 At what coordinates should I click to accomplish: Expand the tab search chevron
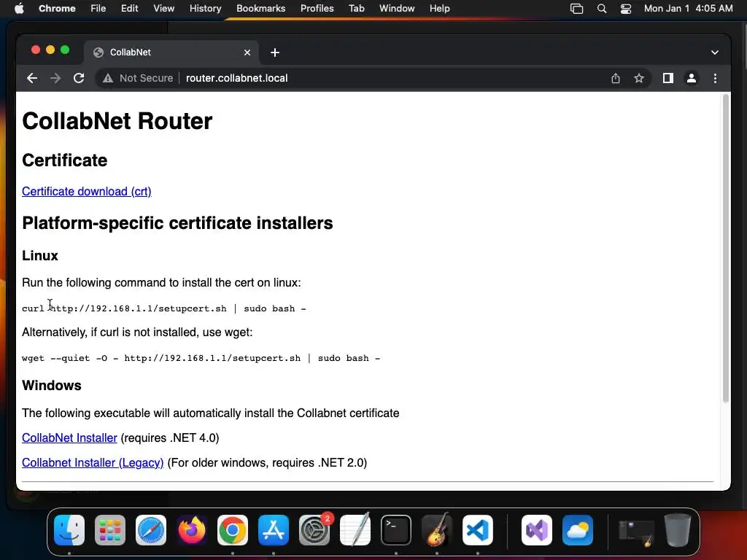[x=715, y=52]
